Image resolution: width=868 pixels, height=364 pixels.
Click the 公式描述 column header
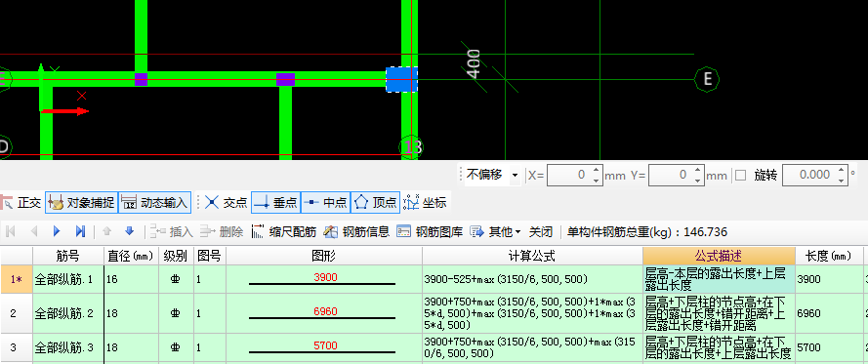tap(719, 256)
